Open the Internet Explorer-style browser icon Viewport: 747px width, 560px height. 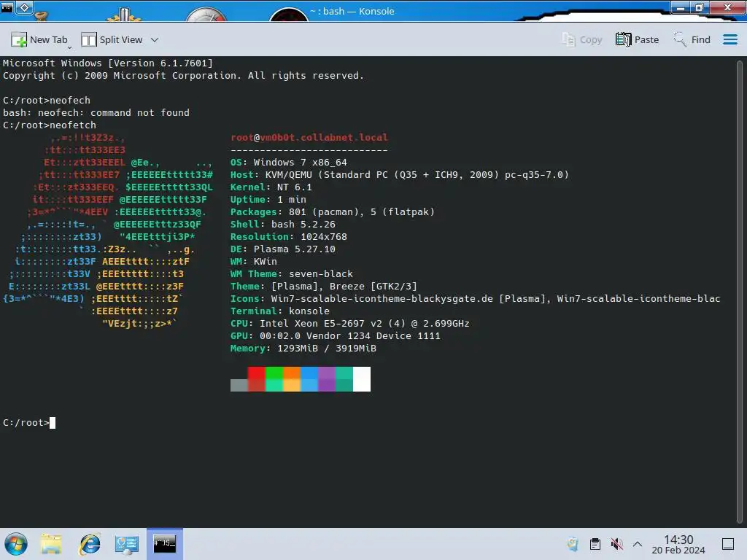[90, 544]
